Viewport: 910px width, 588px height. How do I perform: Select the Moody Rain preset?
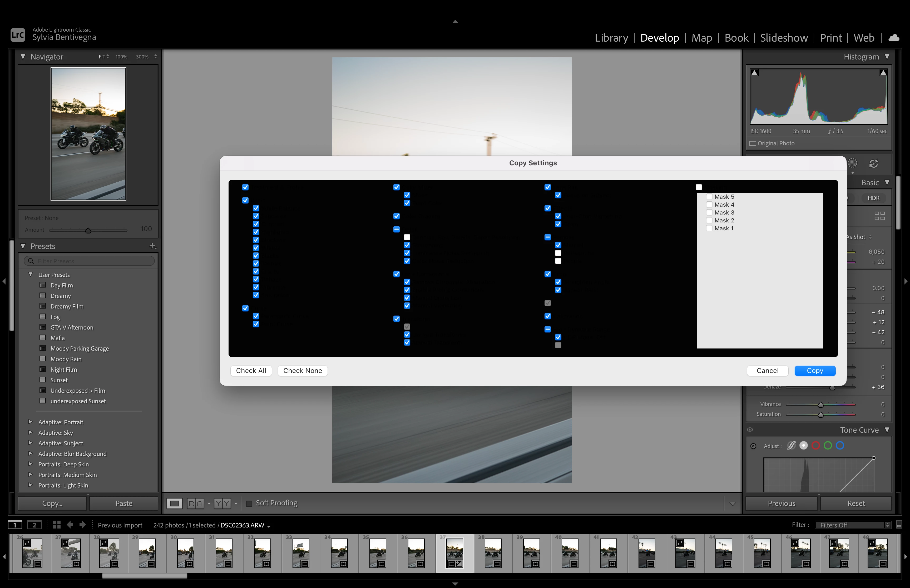pyautogui.click(x=66, y=359)
